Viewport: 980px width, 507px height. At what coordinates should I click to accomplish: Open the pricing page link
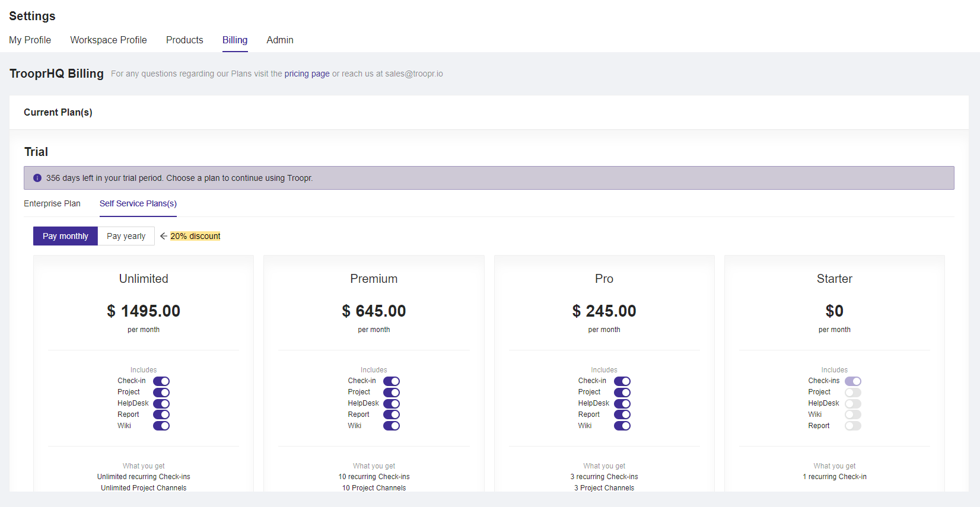(307, 74)
